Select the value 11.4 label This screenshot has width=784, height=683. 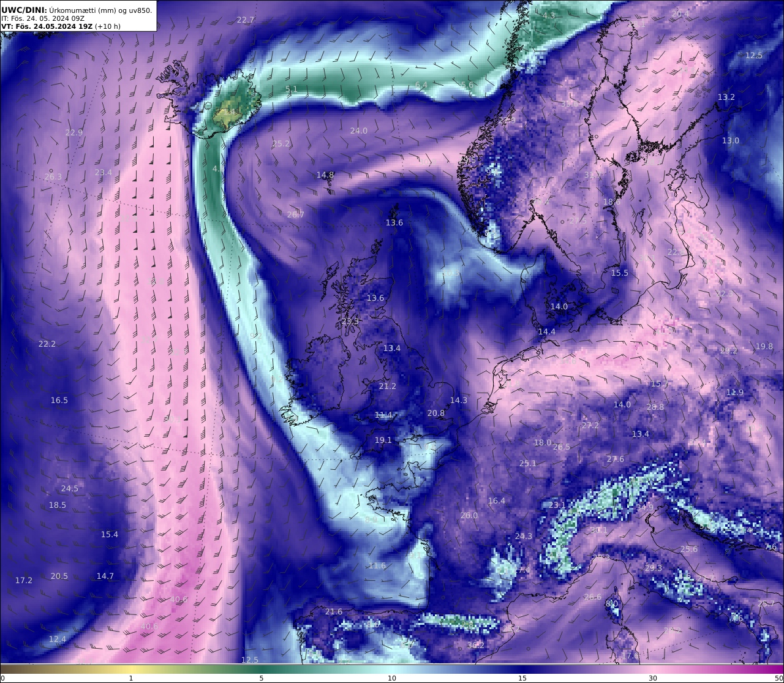click(383, 415)
